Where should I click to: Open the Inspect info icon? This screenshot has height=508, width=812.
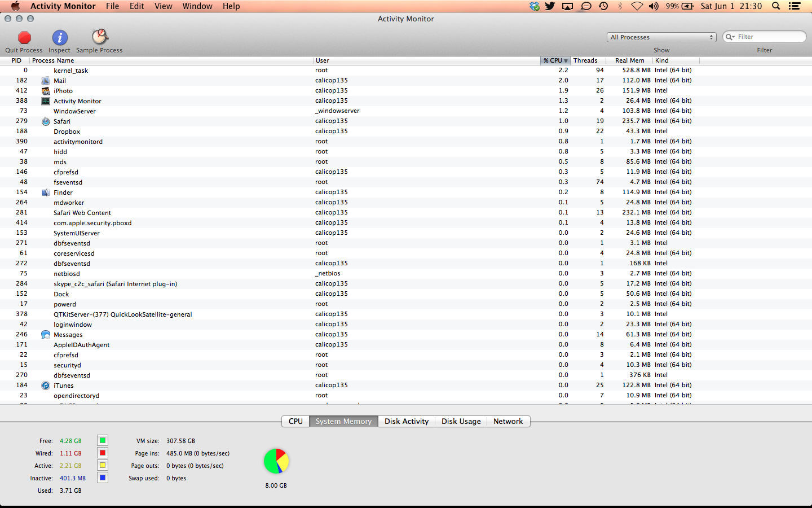[x=60, y=38]
